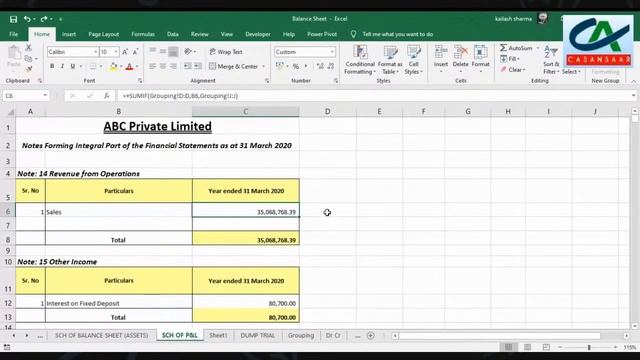
Task: Toggle Bold formatting
Action: [x=52, y=66]
